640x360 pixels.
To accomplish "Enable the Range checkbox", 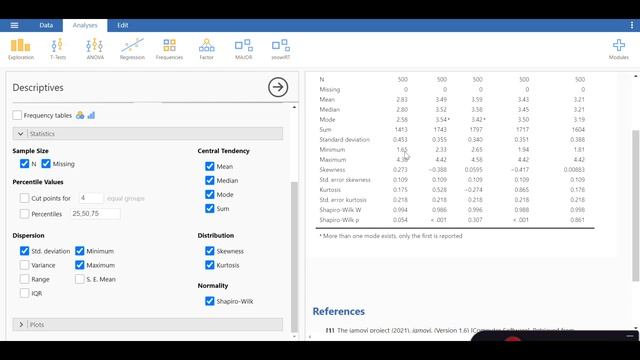I will pyautogui.click(x=24, y=279).
